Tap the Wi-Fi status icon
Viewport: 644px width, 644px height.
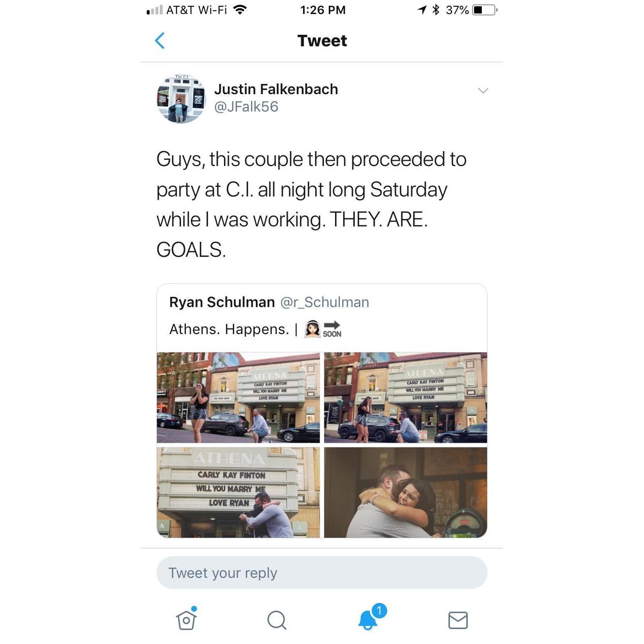239,10
